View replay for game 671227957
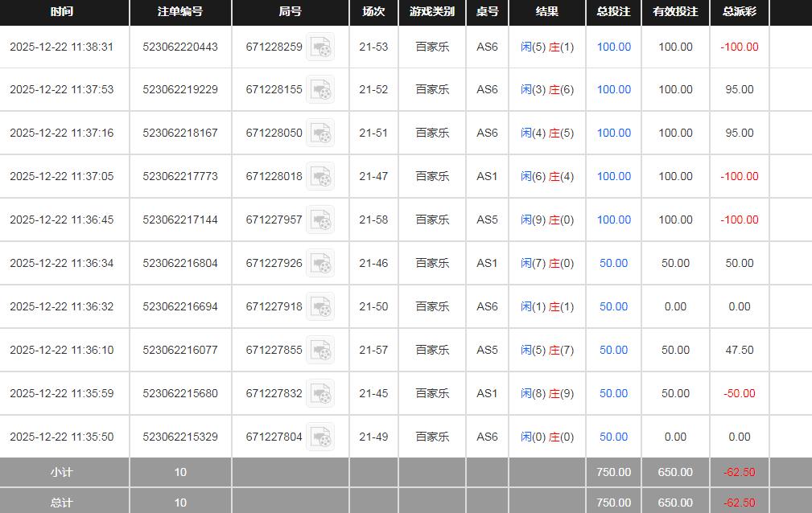812x513 pixels. click(x=321, y=220)
